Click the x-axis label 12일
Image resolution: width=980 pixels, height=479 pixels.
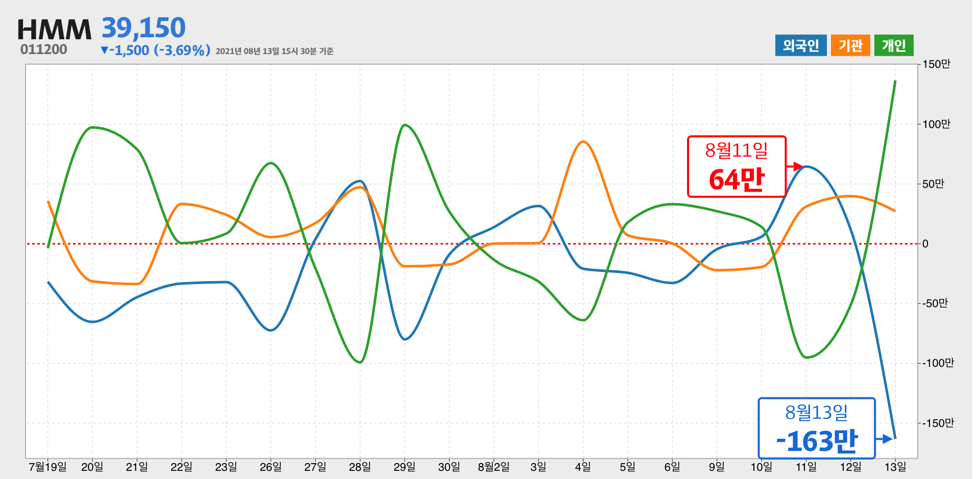point(850,467)
